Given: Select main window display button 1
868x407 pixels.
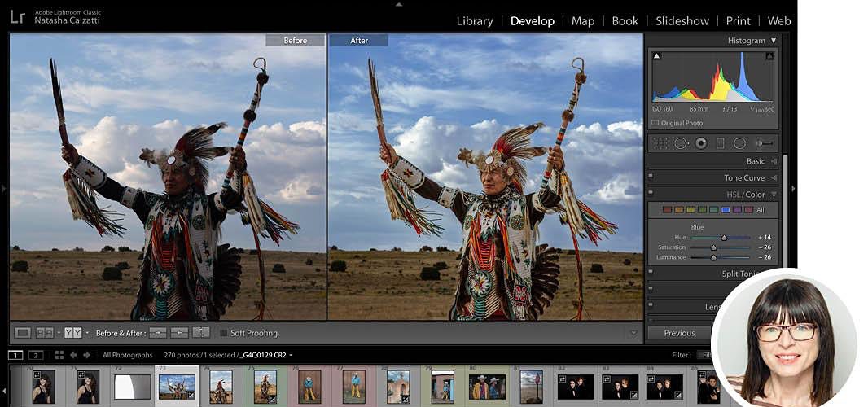Looking at the screenshot, I should pos(15,355).
